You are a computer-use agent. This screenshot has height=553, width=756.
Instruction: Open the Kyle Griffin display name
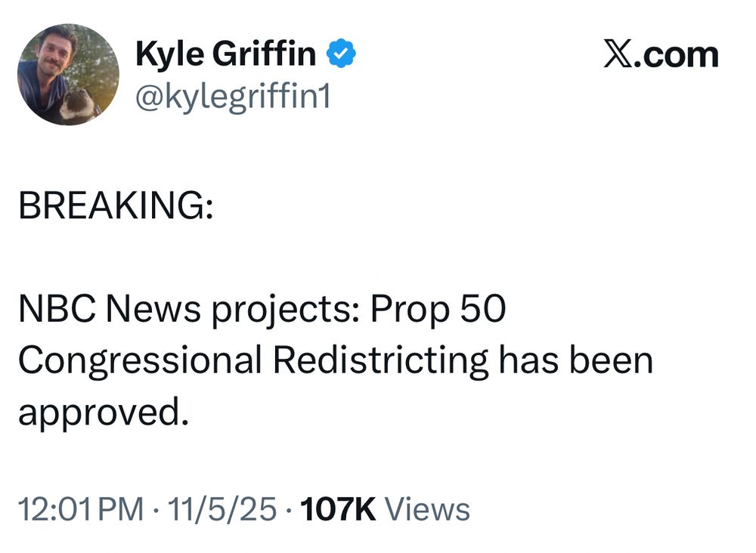pos(225,53)
